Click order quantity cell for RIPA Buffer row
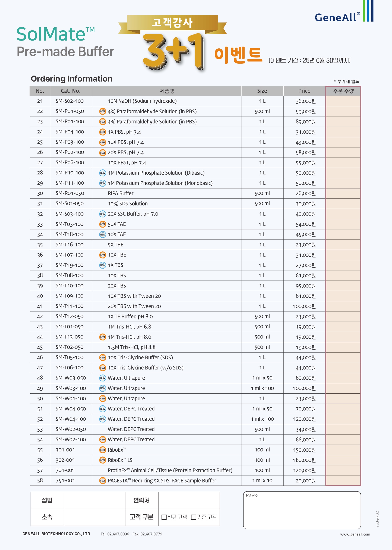 tap(343, 193)
